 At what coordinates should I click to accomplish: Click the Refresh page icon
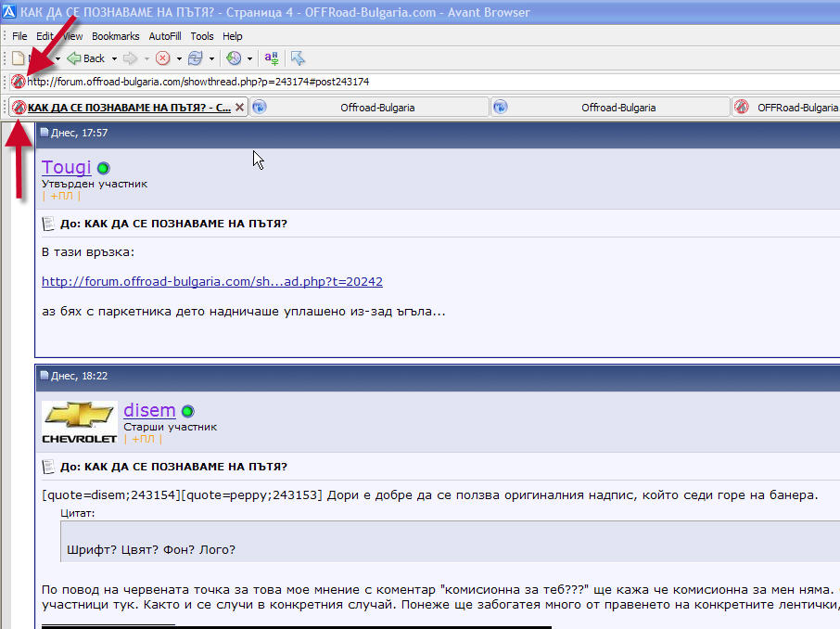point(195,58)
